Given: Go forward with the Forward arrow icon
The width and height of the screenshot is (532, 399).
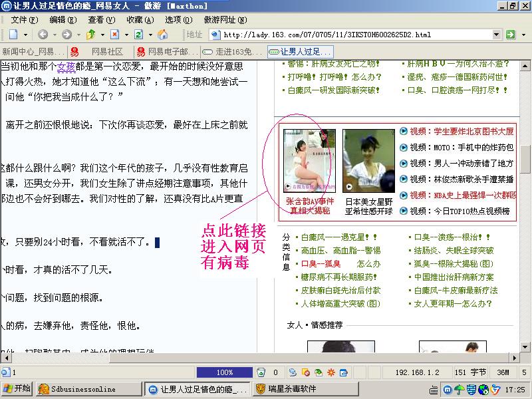Looking at the screenshot, I should click(66, 35).
